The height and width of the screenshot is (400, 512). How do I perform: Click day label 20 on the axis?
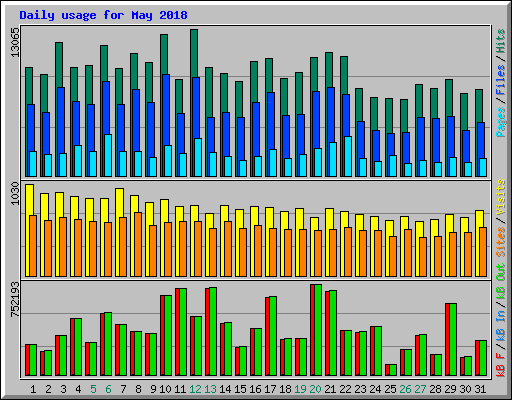[x=315, y=389]
